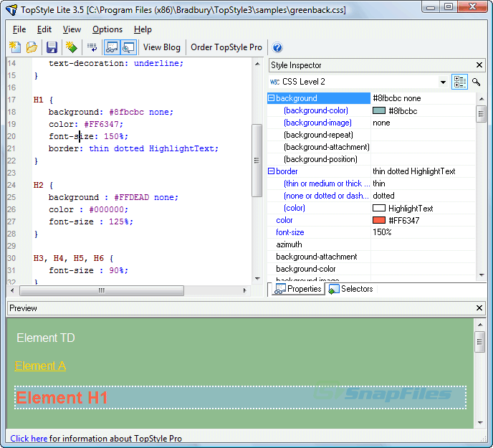Click the word wrap toolbar icon
Viewport: 493px width, 448px height.
point(92,47)
